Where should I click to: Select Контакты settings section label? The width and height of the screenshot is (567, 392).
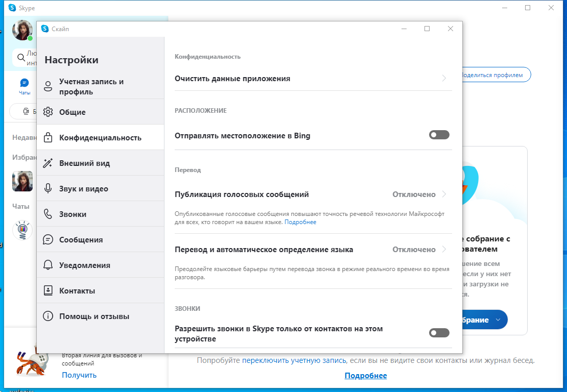(77, 291)
